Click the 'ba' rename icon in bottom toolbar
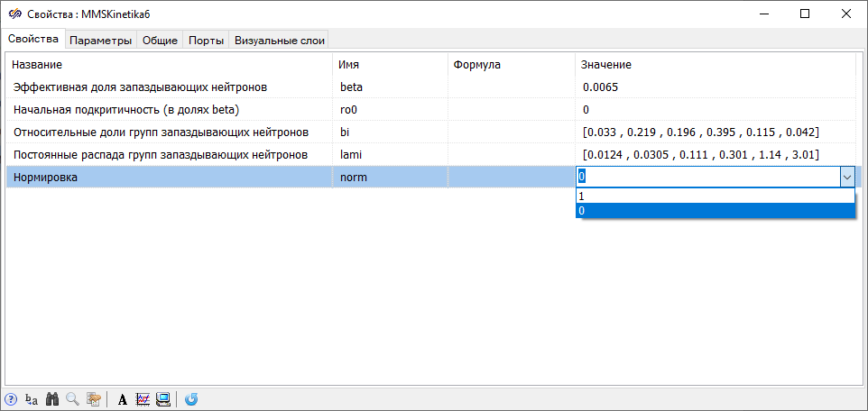The height and width of the screenshot is (411, 868). (32, 399)
